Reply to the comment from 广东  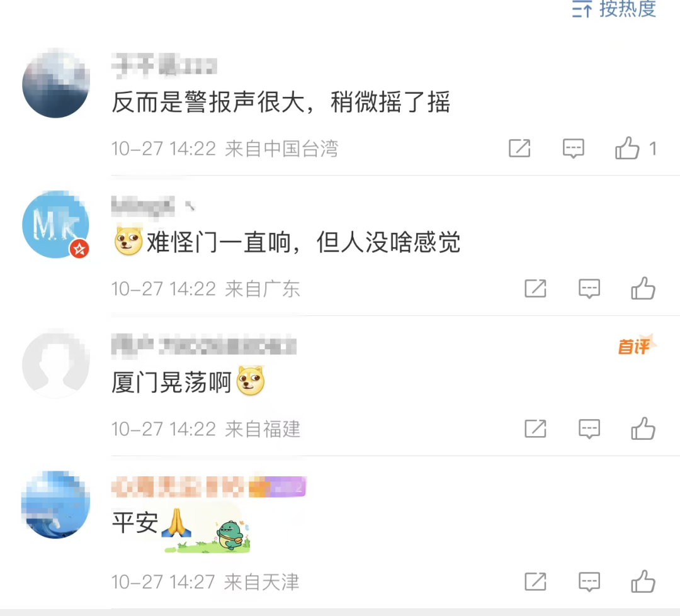coord(589,289)
